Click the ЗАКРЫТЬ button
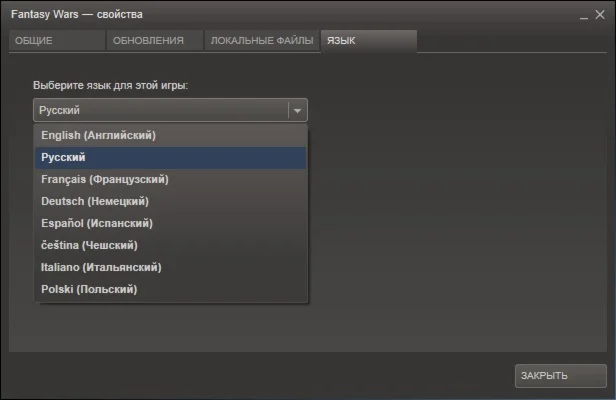616x400 pixels. click(561, 376)
